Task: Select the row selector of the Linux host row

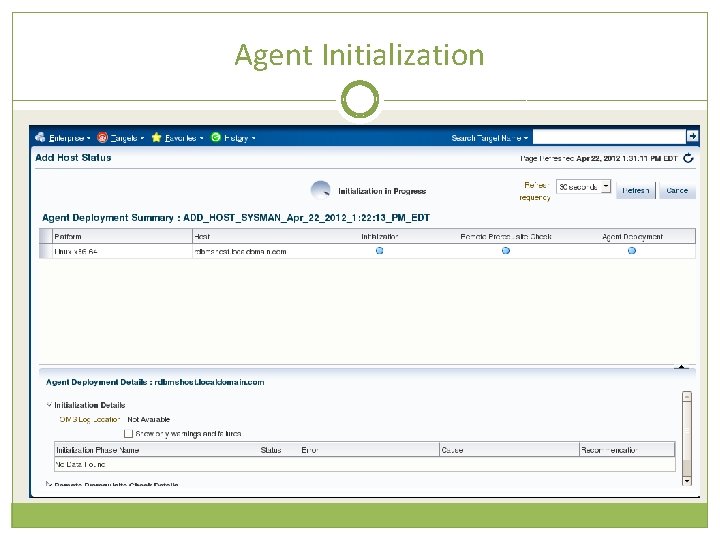Action: pyautogui.click(x=45, y=251)
